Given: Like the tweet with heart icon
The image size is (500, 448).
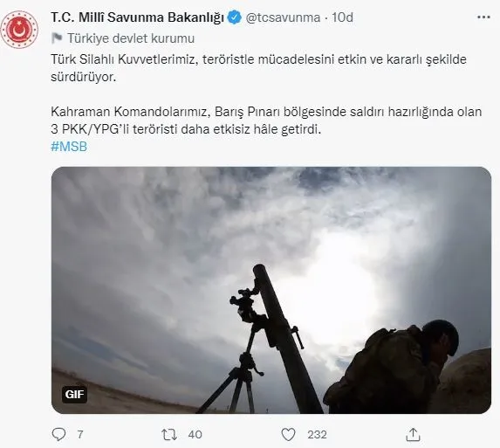Looking at the screenshot, I should click(x=288, y=434).
